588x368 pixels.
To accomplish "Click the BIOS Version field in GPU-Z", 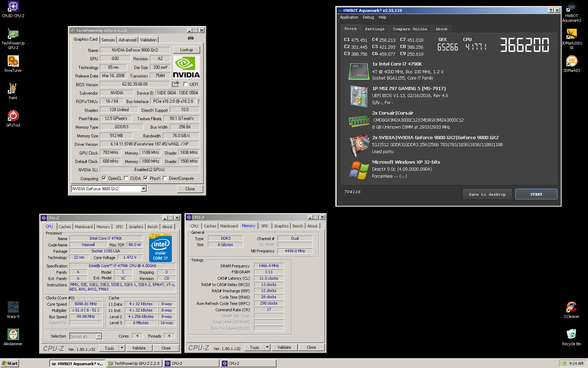I will [135, 84].
